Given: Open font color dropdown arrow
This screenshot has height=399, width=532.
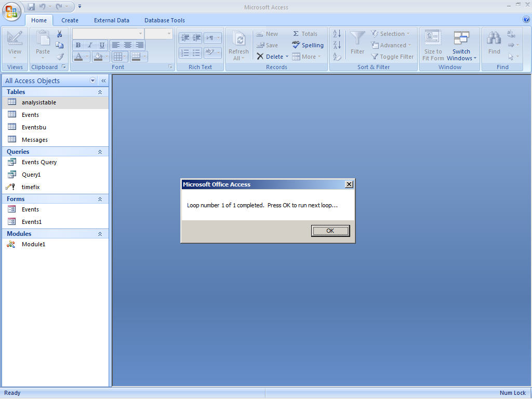Looking at the screenshot, I should click(87, 57).
